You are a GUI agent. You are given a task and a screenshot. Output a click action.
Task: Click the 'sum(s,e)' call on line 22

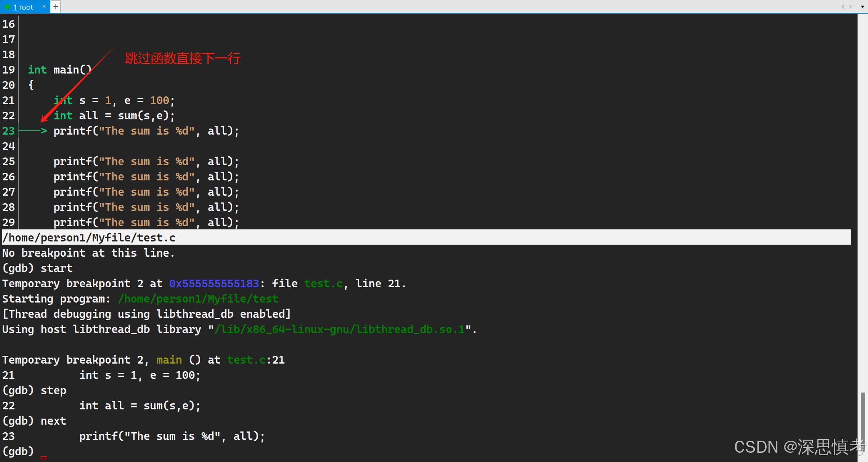143,116
